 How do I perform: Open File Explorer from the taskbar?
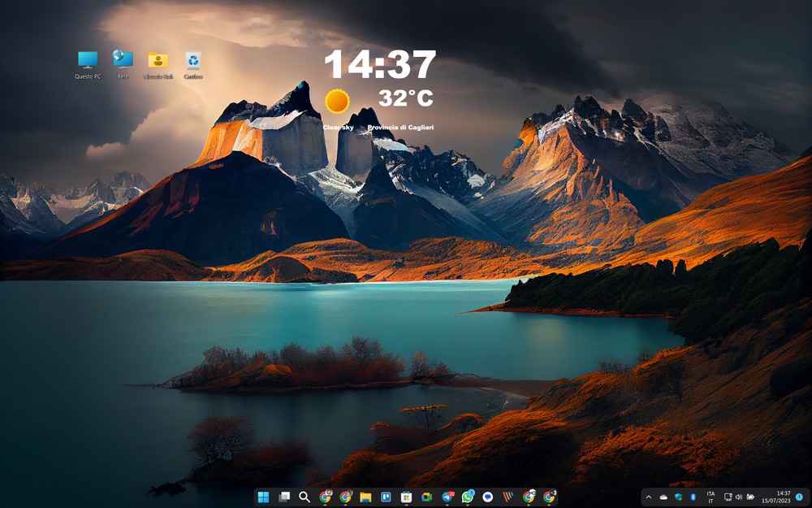(x=365, y=497)
